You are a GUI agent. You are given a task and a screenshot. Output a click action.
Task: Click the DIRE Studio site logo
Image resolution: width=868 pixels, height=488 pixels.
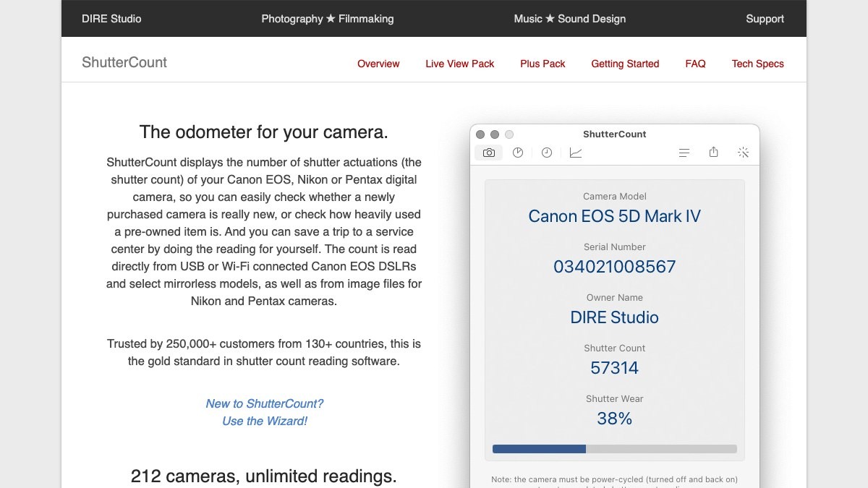(111, 19)
